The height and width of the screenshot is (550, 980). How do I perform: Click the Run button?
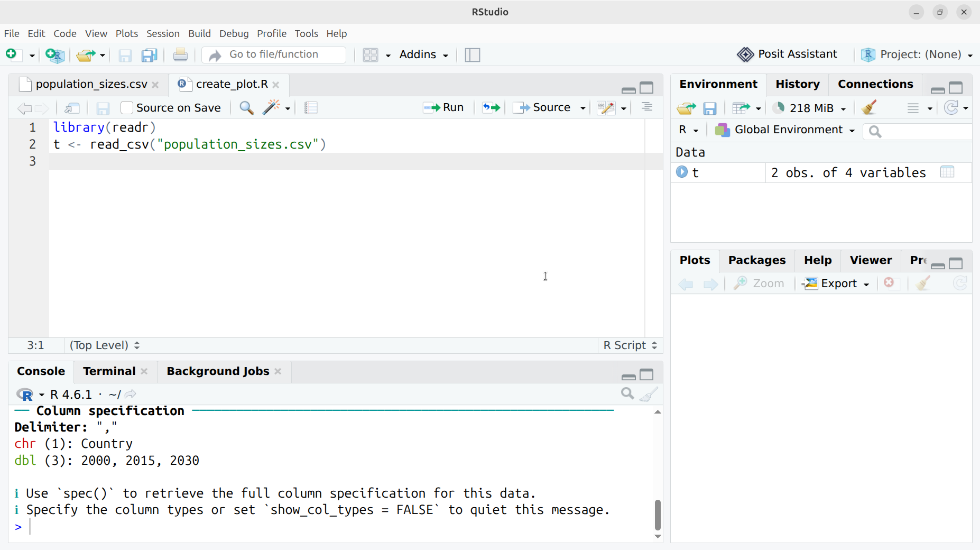[443, 107]
